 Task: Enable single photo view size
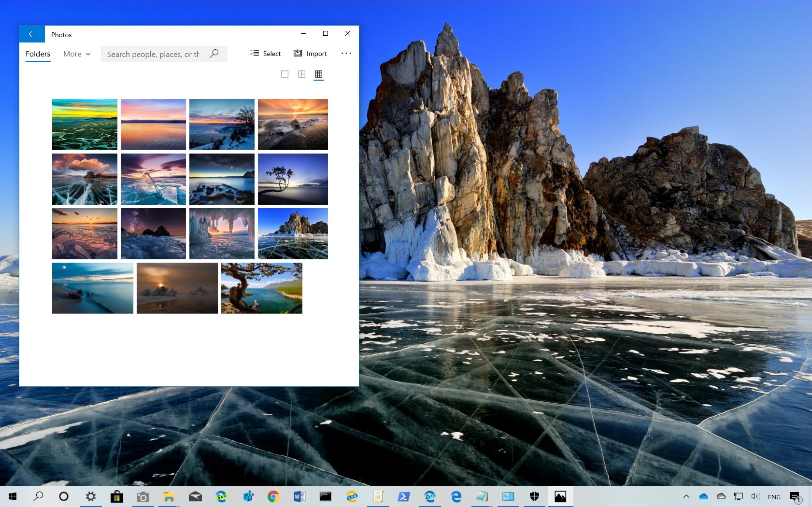pos(285,74)
